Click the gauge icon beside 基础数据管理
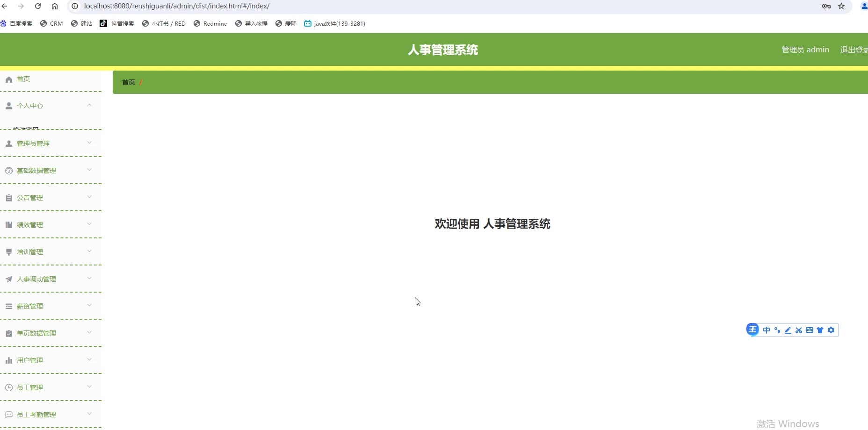Image resolution: width=868 pixels, height=430 pixels. [9, 171]
